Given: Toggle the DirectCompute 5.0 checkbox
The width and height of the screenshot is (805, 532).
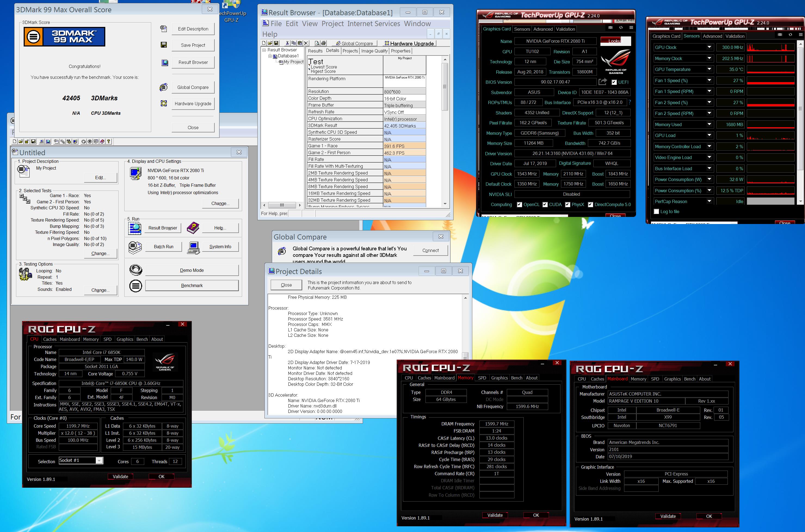Looking at the screenshot, I should tap(590, 204).
